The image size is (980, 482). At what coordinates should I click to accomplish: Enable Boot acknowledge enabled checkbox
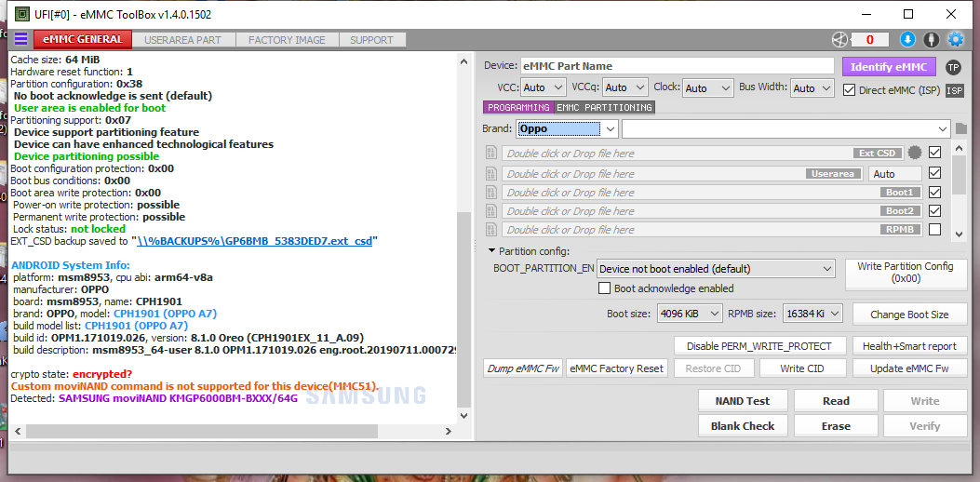tap(604, 288)
